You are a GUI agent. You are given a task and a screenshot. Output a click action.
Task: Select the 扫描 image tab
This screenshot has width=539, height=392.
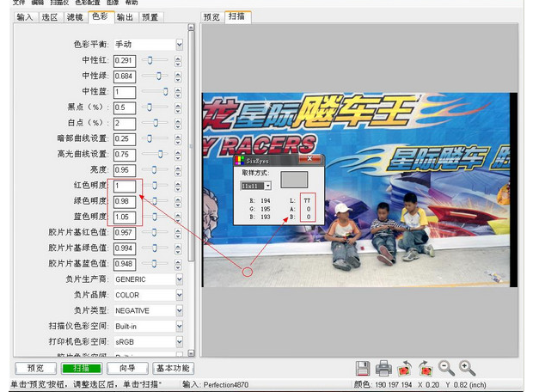[237, 16]
